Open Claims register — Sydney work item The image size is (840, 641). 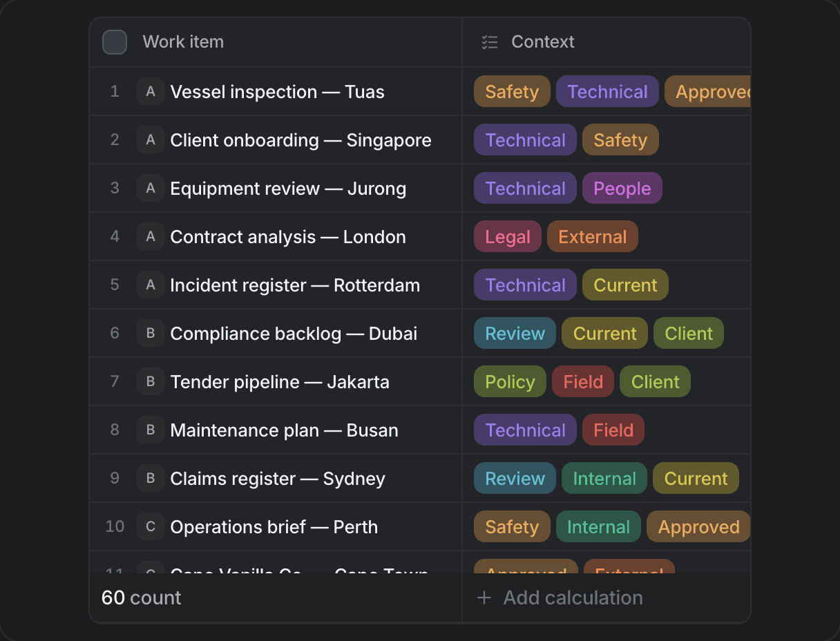click(x=278, y=479)
